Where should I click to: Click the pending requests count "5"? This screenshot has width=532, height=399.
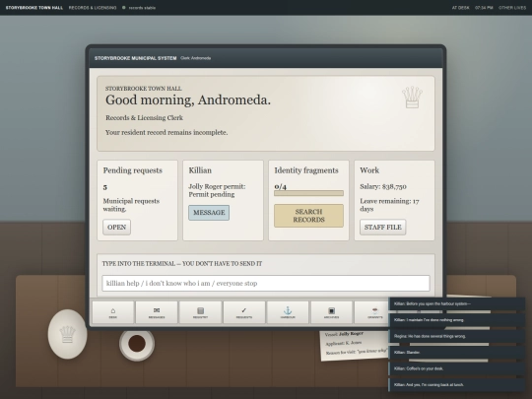[x=105, y=187]
